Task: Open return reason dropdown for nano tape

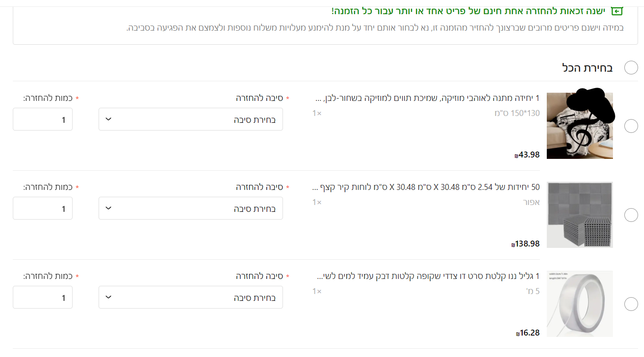Action: [x=191, y=298]
